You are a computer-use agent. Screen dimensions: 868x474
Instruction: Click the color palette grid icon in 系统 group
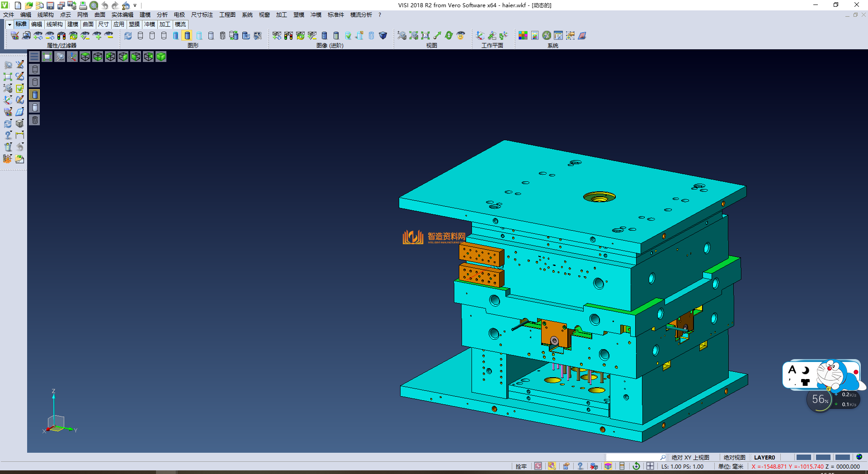click(x=523, y=35)
